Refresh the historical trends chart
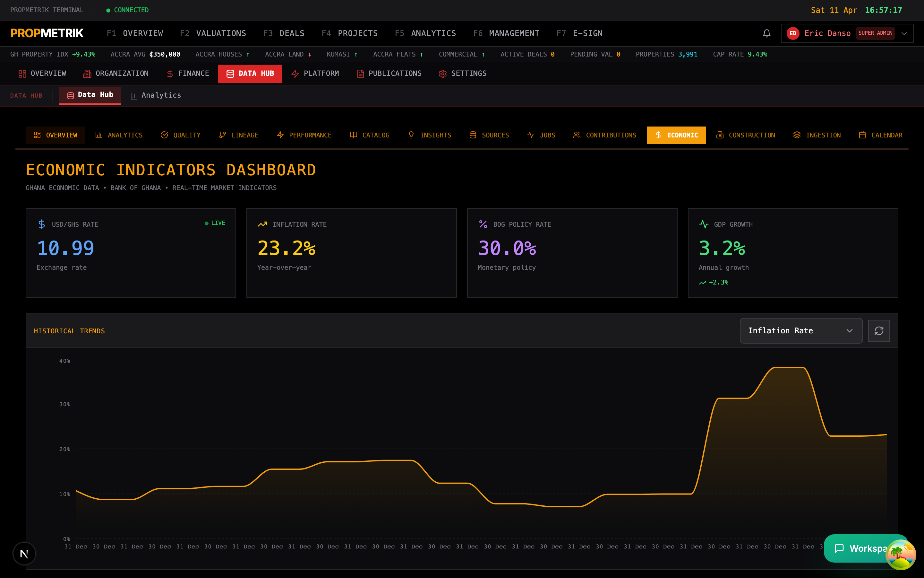 pos(878,331)
